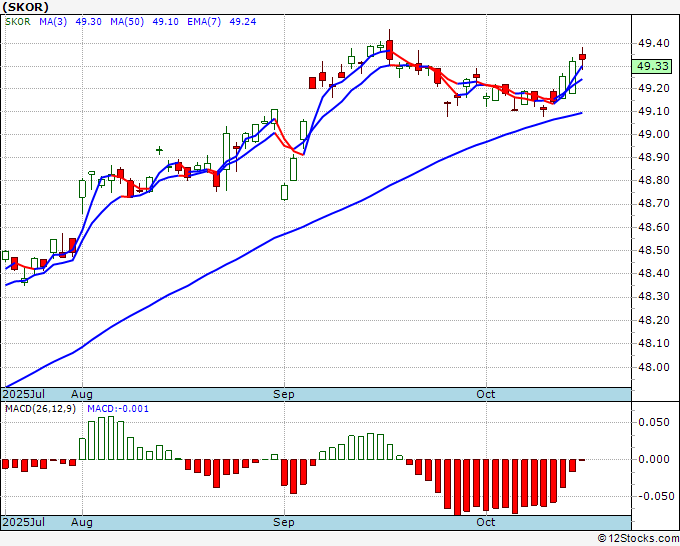This screenshot has height=546, width=680.
Task: Click the 48.70 price axis label
Action: click(x=654, y=203)
